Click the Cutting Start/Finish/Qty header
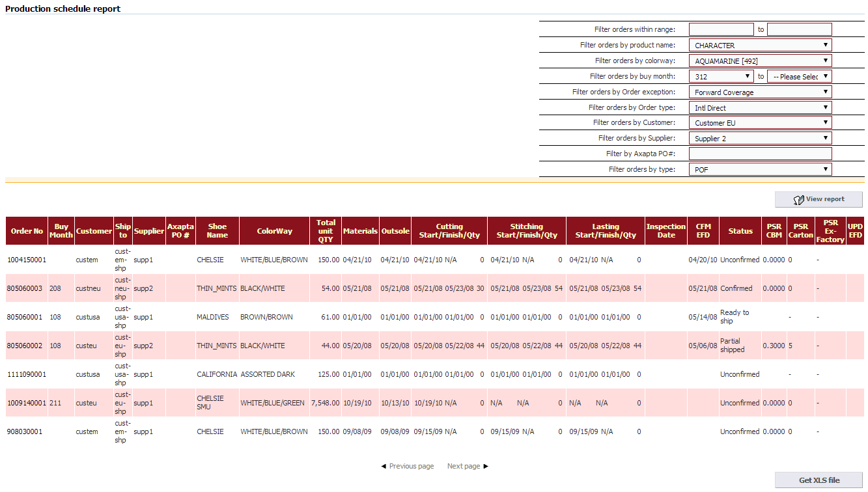This screenshot has width=868, height=492. click(x=449, y=231)
